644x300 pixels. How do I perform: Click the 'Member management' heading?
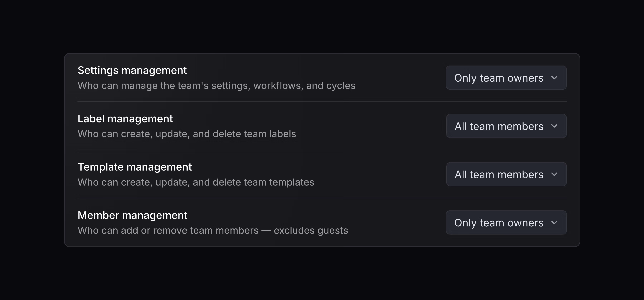pos(133,215)
